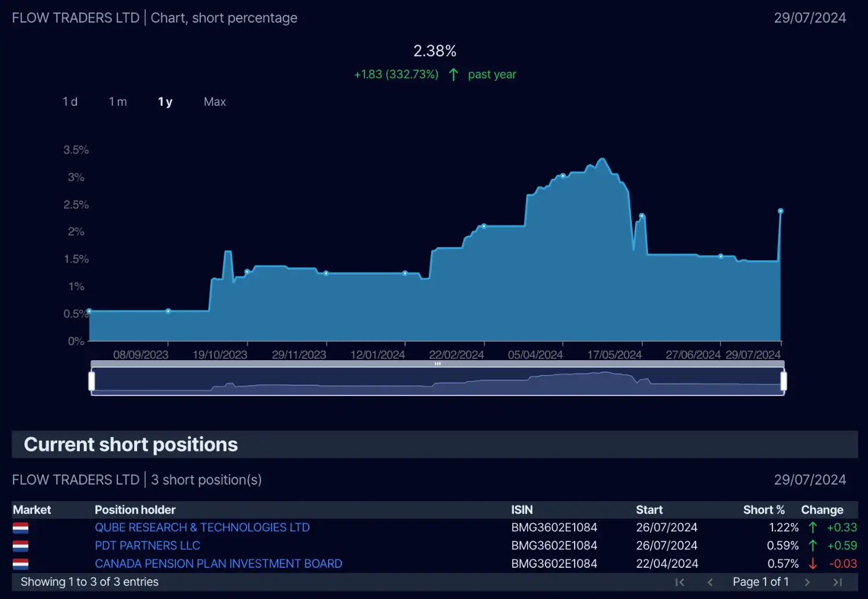Click the left handle of range navigator

point(91,381)
